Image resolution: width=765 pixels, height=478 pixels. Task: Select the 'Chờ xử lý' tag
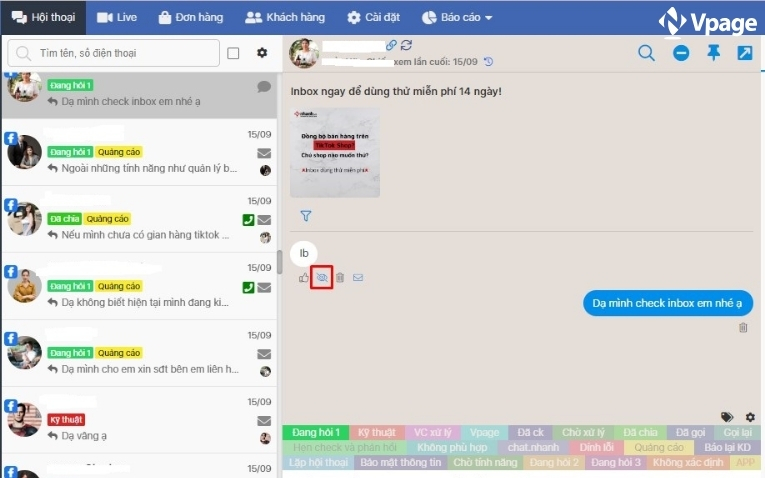pyautogui.click(x=583, y=432)
